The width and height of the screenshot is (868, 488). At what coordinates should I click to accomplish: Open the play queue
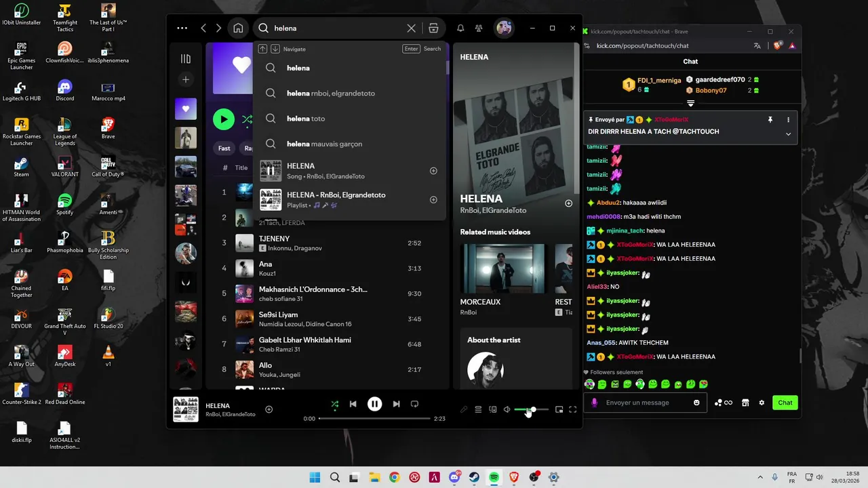point(478,409)
